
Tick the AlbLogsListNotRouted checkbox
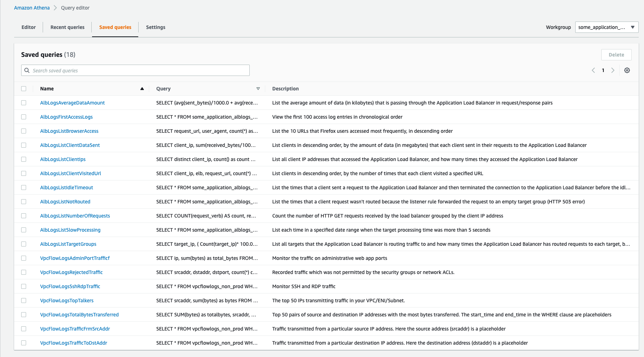24,202
